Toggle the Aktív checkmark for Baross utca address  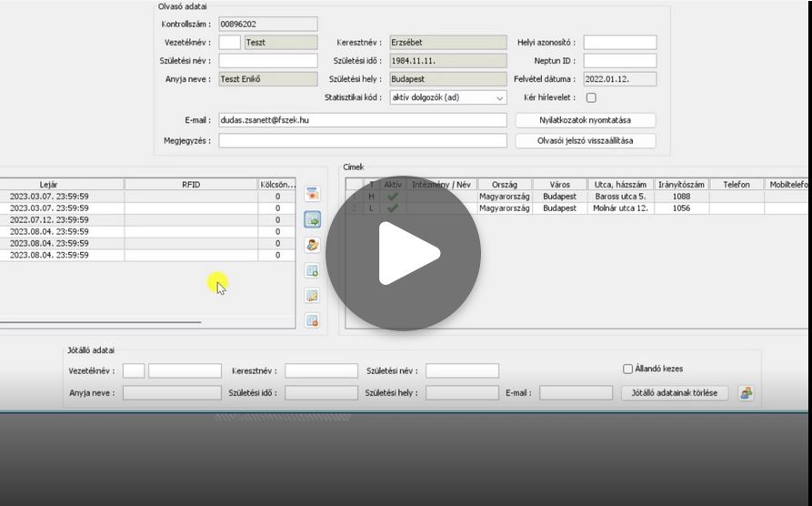tap(393, 196)
